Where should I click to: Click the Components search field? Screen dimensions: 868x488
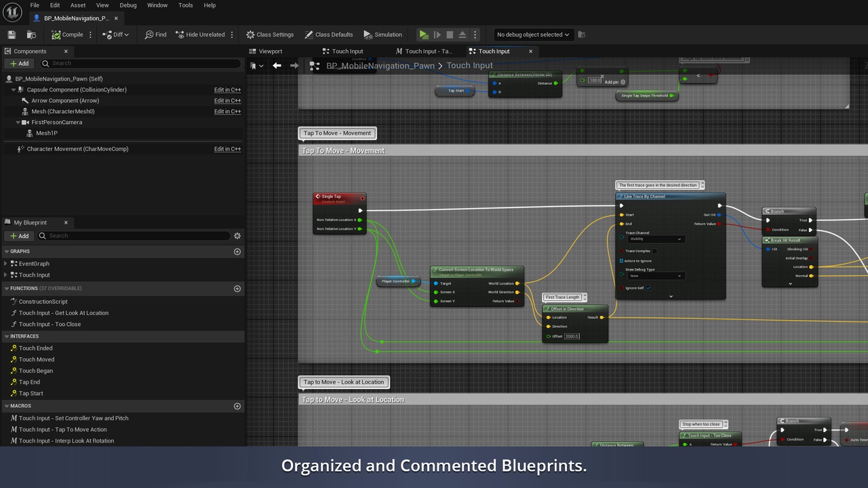pos(139,63)
